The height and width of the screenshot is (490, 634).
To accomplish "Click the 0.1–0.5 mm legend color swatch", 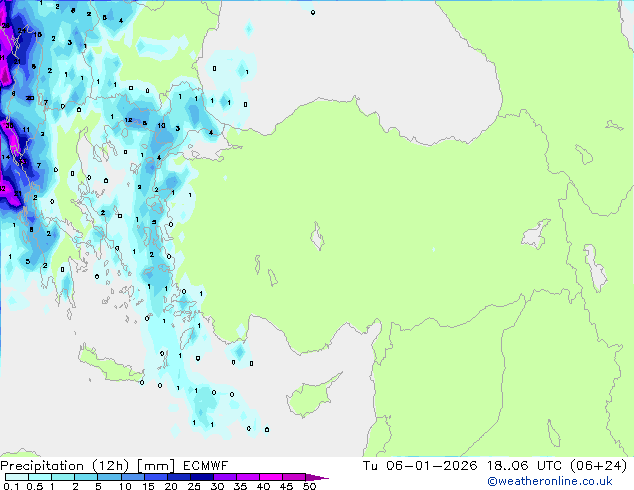I will click(x=17, y=477).
